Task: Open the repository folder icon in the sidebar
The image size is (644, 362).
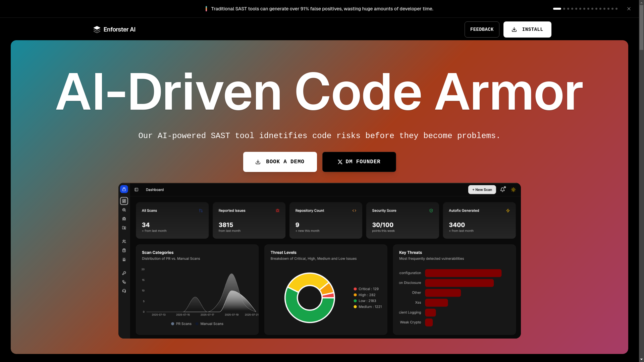Action: point(124,228)
